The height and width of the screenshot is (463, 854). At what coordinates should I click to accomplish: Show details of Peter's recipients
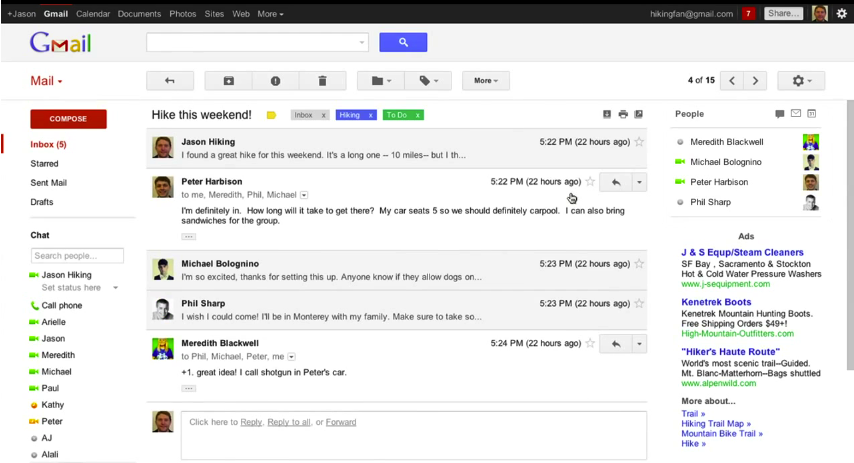pos(304,195)
